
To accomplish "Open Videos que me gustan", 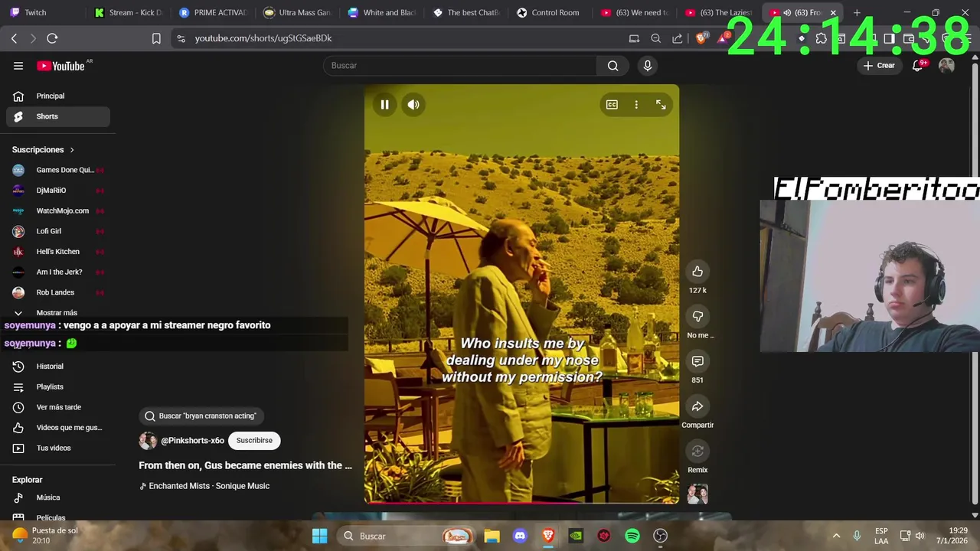I will coord(58,428).
